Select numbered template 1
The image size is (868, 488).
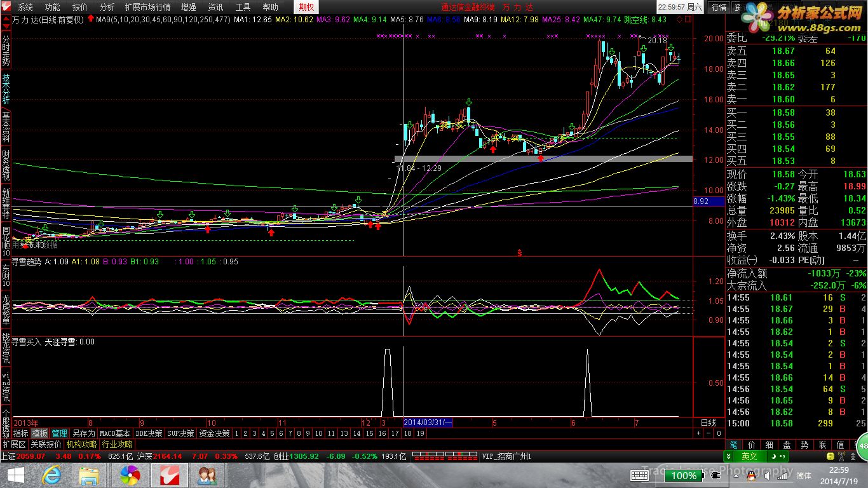[x=236, y=433]
